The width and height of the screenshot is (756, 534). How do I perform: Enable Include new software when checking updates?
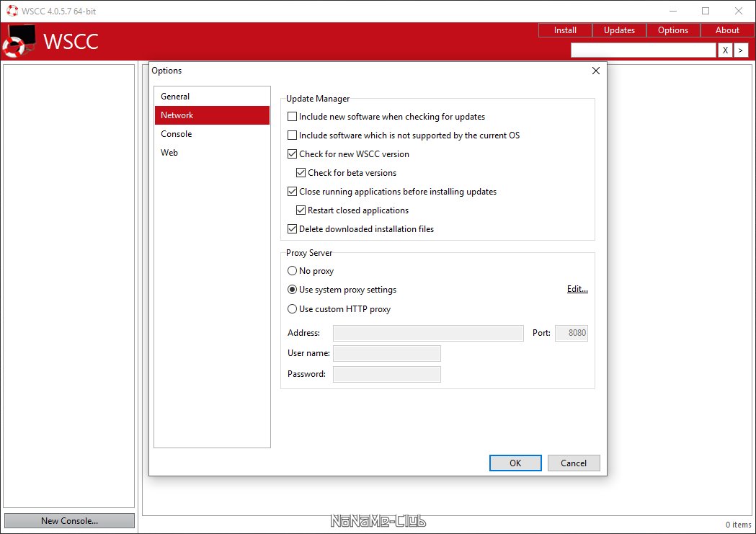293,117
